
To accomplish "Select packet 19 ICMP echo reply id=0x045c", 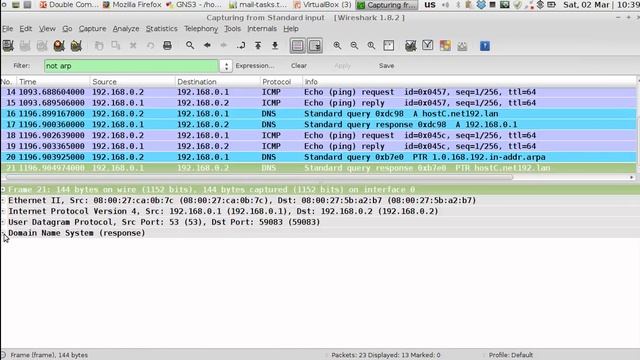I will pos(318,146).
